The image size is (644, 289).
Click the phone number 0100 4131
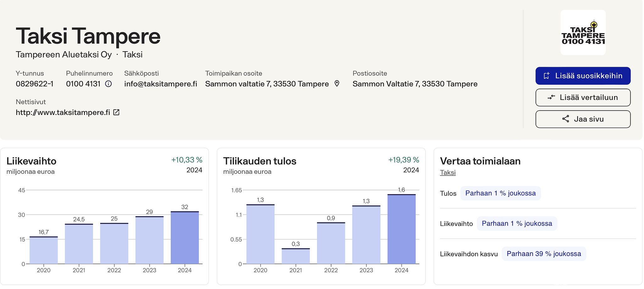point(83,84)
